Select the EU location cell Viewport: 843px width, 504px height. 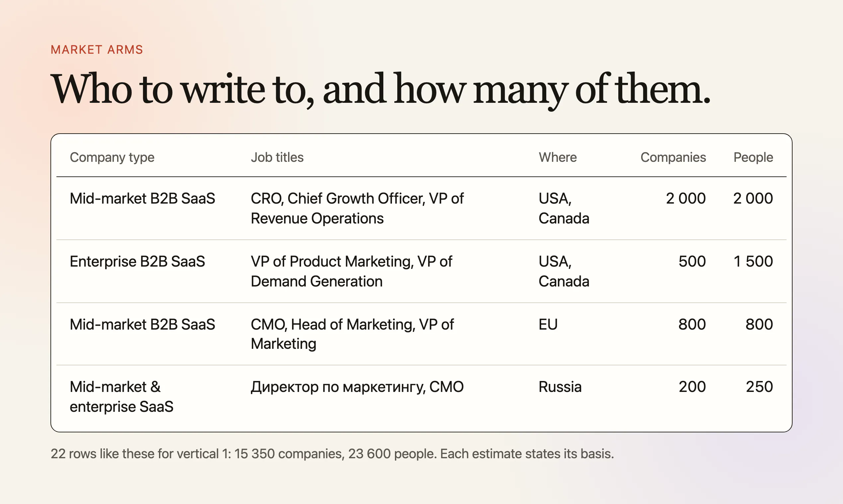pos(548,324)
